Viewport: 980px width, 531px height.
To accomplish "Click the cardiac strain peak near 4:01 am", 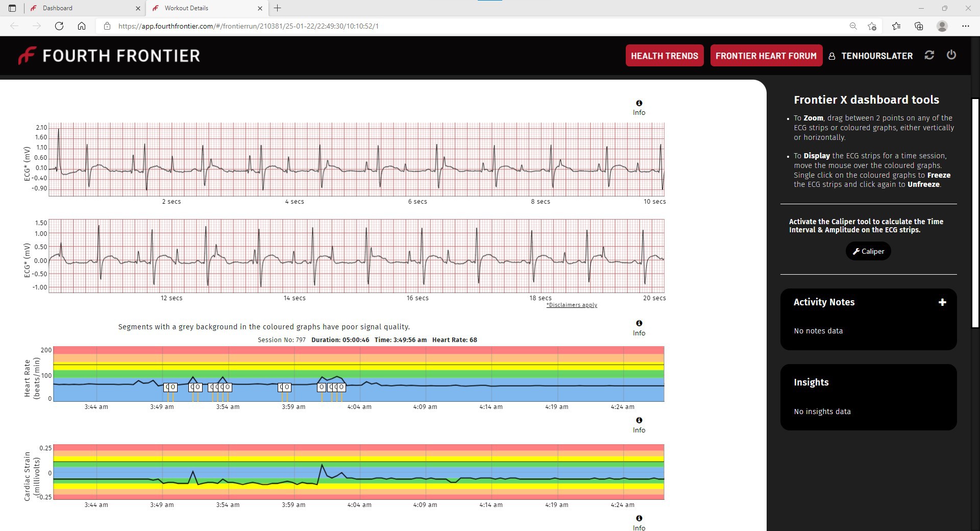I will click(322, 465).
